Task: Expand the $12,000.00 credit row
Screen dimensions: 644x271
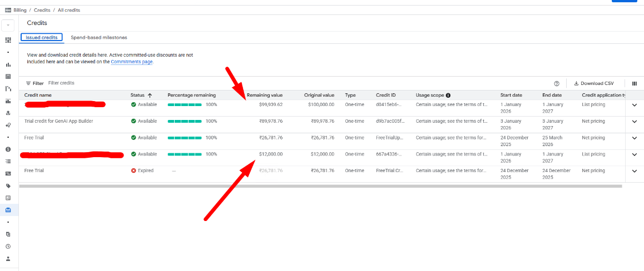Action: pyautogui.click(x=634, y=154)
